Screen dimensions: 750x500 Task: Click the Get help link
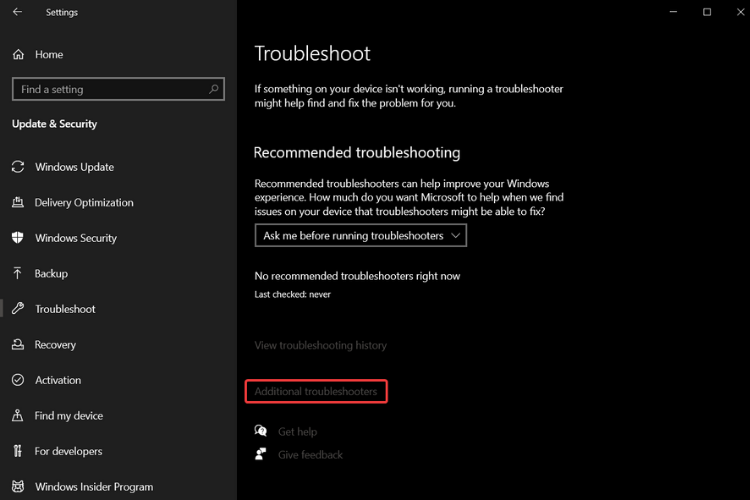coord(298,432)
